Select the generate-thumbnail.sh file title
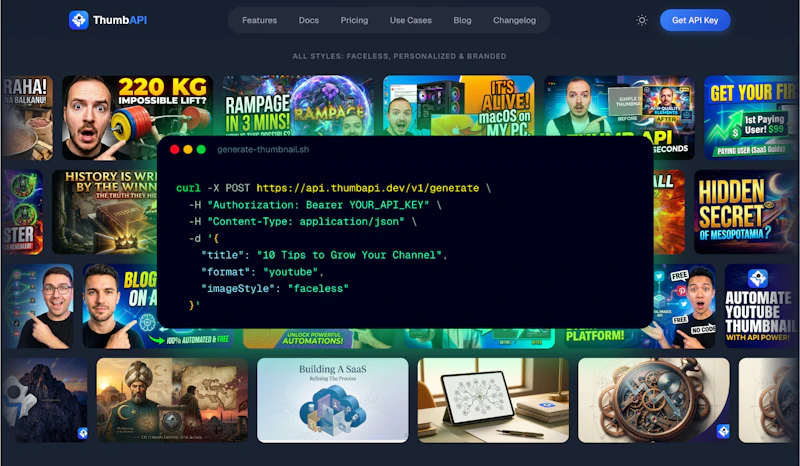This screenshot has height=466, width=800. coord(263,150)
